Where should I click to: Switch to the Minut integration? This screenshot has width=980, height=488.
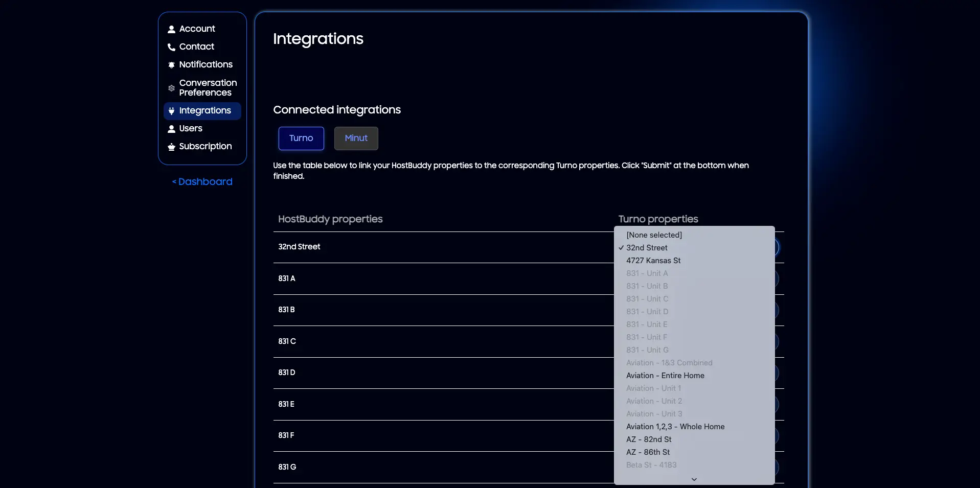356,138
